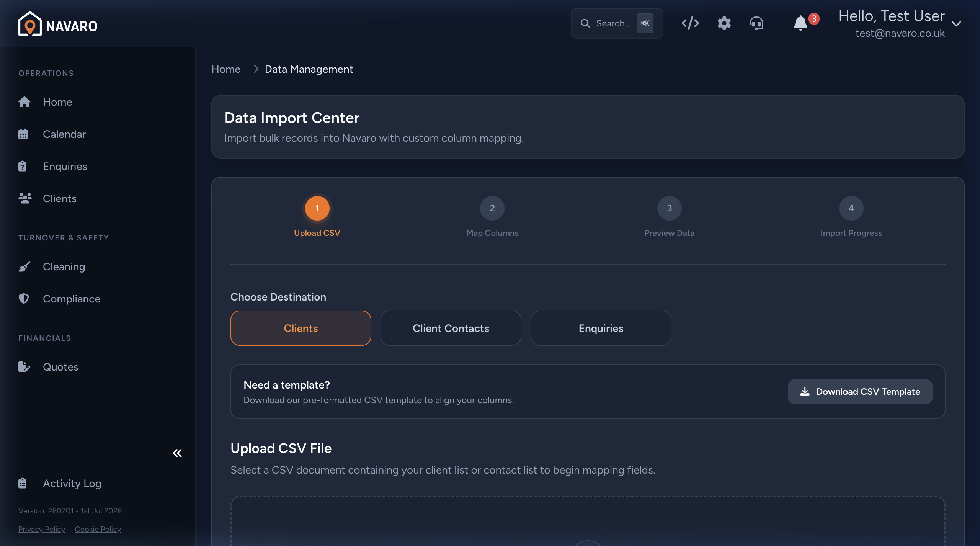The width and height of the screenshot is (980, 546).
Task: Open the developer code icon
Action: coord(690,23)
